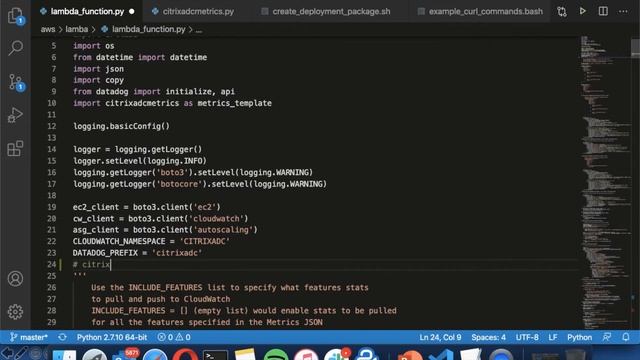
Task: Click 'Use the INCLUDE_FEATURES list' docstring line
Action: click(x=229, y=287)
